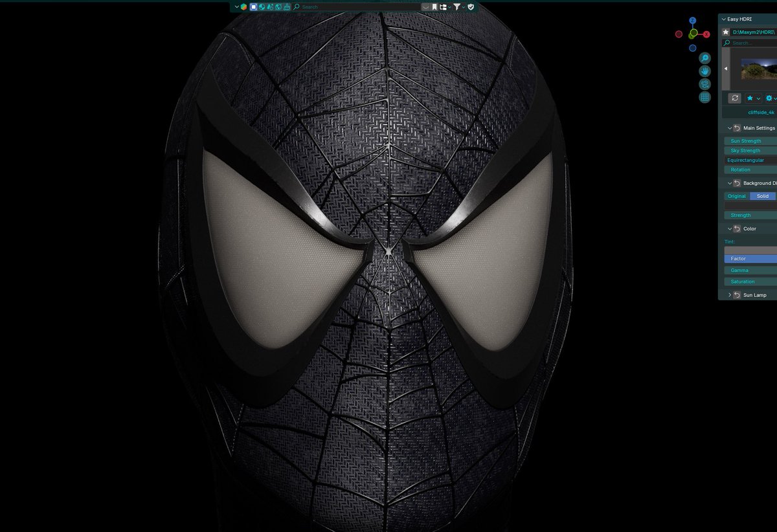Reset Sun Lamp with the undo icon
777x532 pixels.
[x=737, y=295]
